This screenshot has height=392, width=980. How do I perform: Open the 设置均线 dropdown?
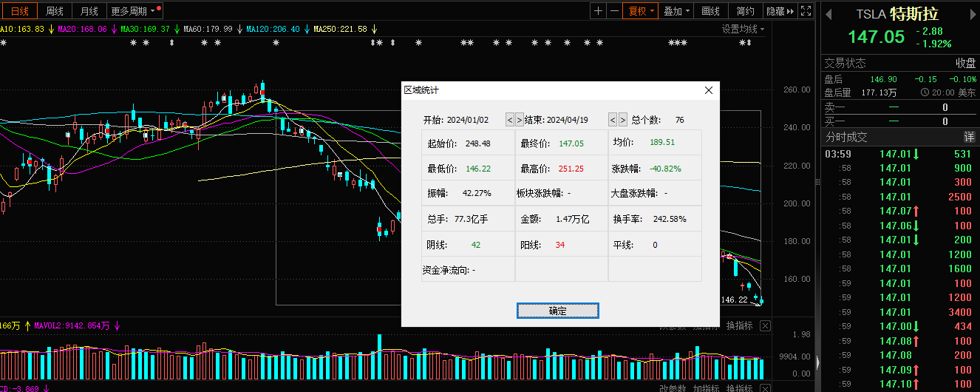pos(743,29)
